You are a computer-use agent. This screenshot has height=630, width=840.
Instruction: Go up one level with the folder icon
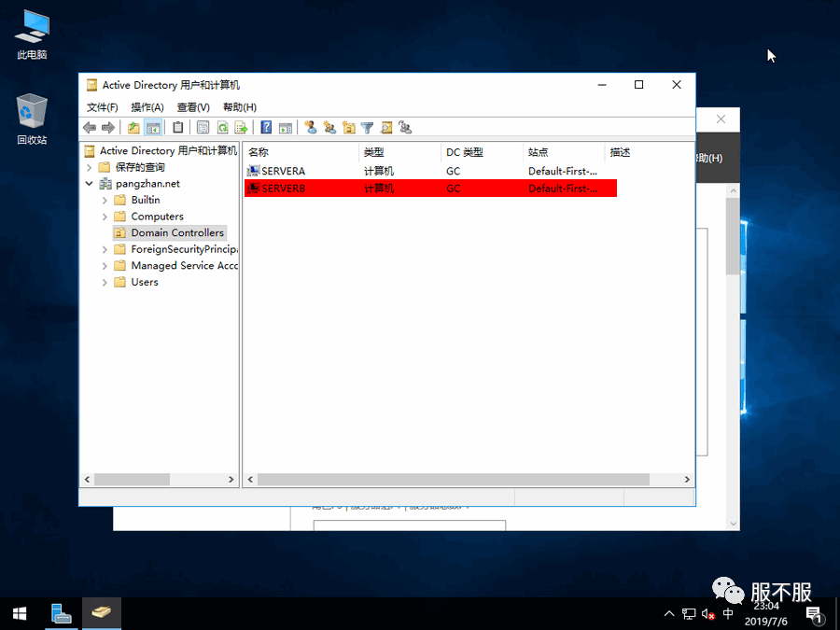tap(133, 128)
